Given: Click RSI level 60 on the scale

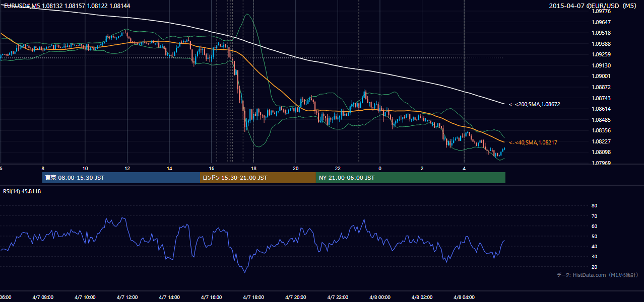Looking at the screenshot, I should coord(594,226).
